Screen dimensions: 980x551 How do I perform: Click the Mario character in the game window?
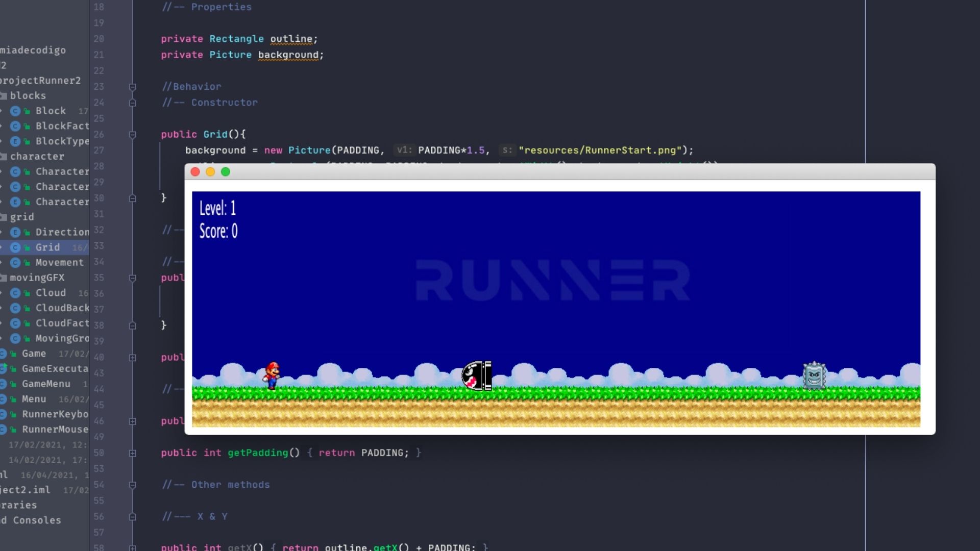(x=272, y=375)
